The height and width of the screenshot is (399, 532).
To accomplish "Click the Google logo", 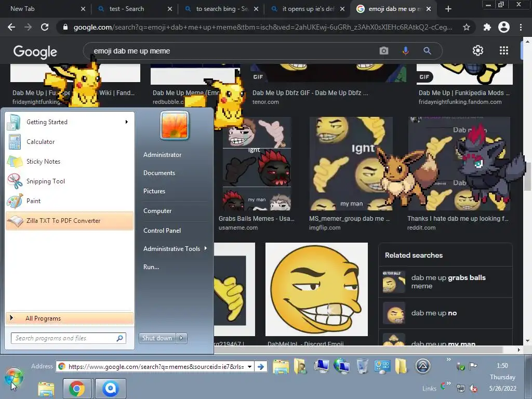I will tap(35, 51).
